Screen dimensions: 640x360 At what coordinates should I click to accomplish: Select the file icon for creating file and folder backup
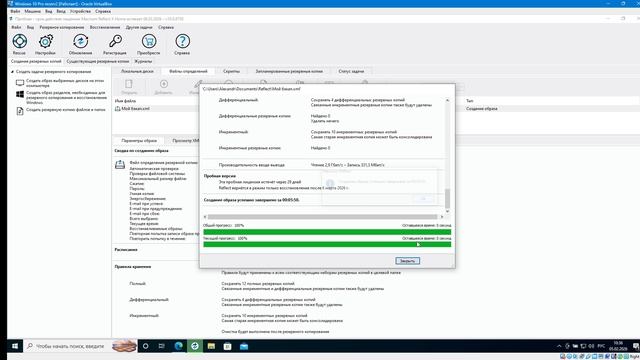click(x=20, y=111)
